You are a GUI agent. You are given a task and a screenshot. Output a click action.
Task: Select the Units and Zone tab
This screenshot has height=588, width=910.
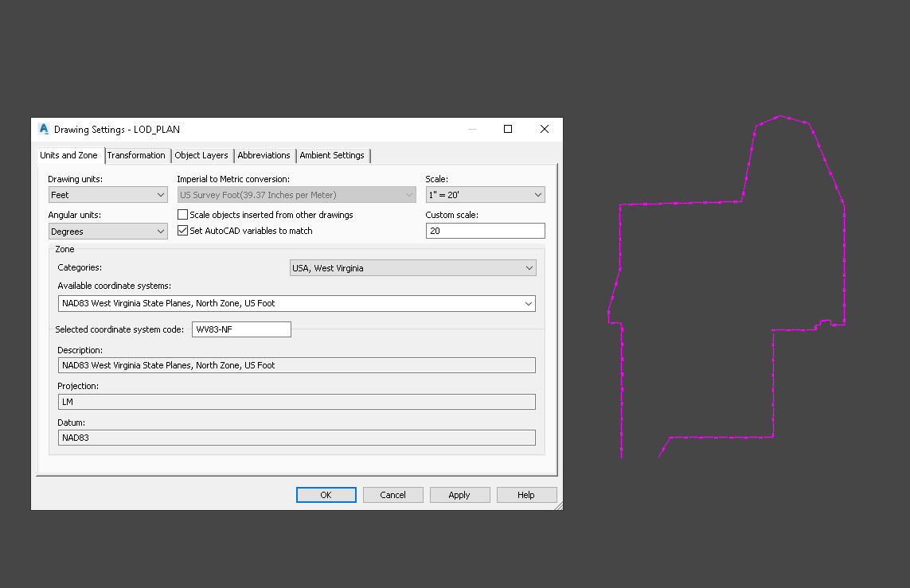tap(68, 155)
